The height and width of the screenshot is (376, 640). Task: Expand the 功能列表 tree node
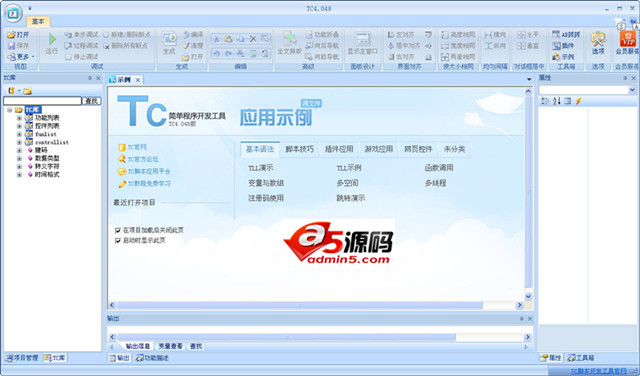point(19,118)
